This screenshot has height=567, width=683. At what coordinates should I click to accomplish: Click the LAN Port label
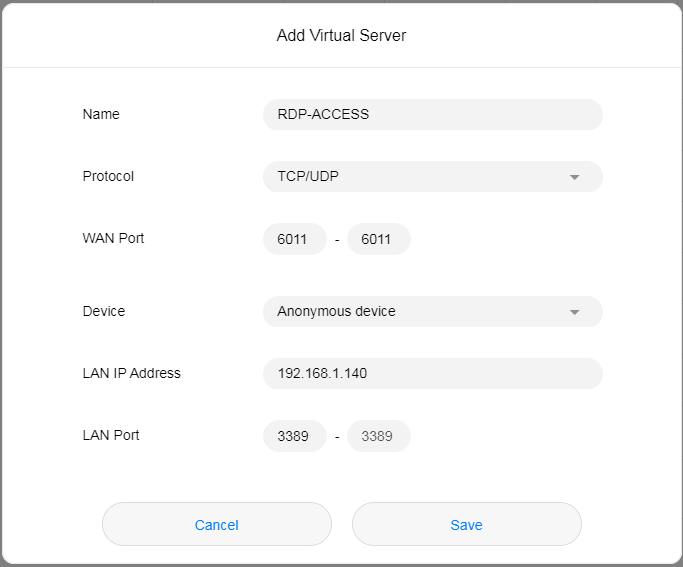111,435
